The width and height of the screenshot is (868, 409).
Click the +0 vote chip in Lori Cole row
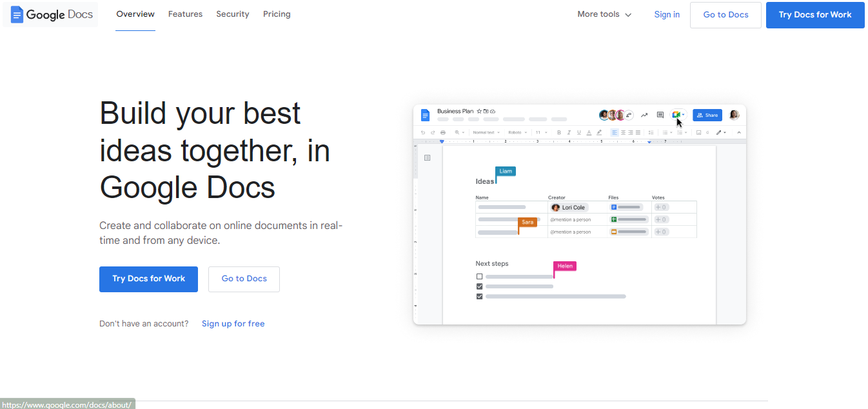point(661,207)
